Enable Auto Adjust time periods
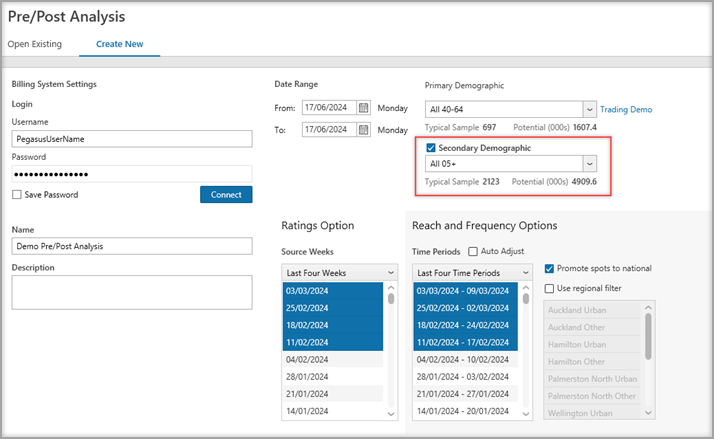Viewport: 714px width, 439px height. pos(473,251)
